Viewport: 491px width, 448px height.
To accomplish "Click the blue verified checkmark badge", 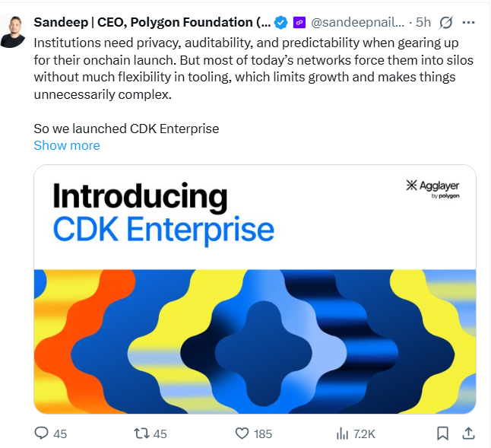I will click(x=281, y=23).
